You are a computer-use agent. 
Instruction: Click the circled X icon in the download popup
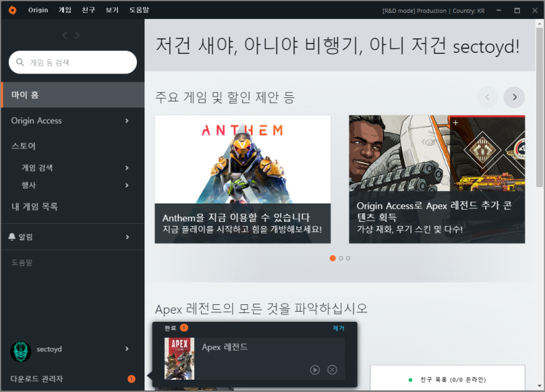pyautogui.click(x=332, y=370)
